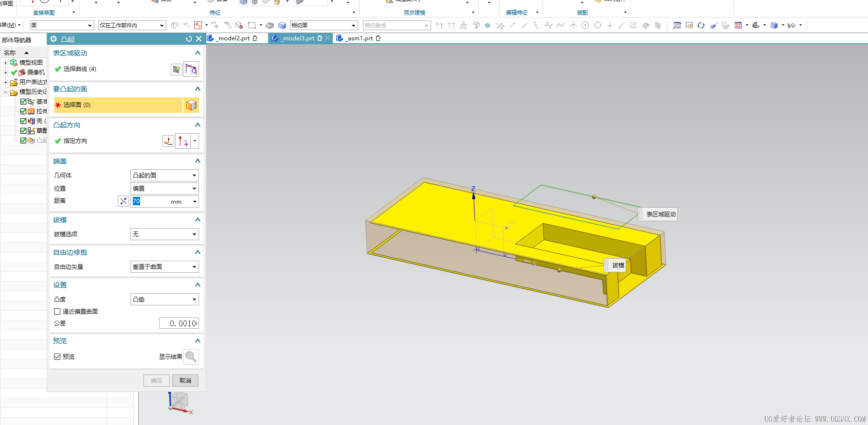
Task: Click the triad orientation cube at bottom
Action: coord(179,402)
